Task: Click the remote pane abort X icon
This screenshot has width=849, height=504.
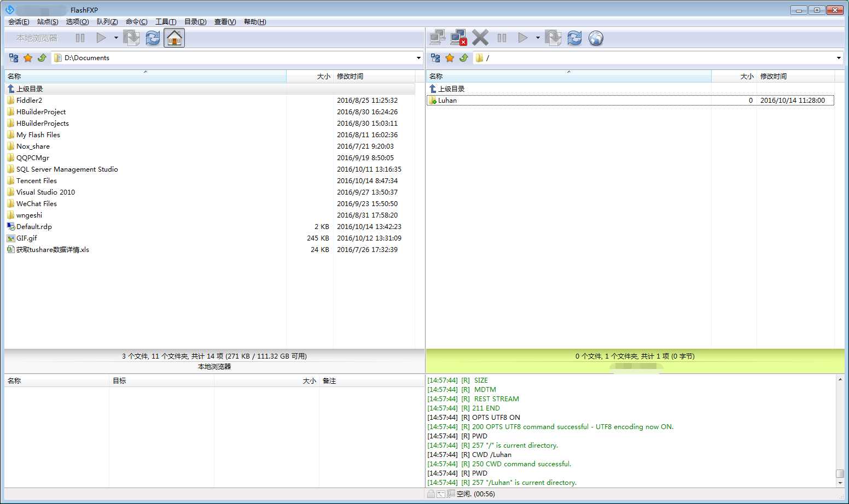Action: coord(480,38)
